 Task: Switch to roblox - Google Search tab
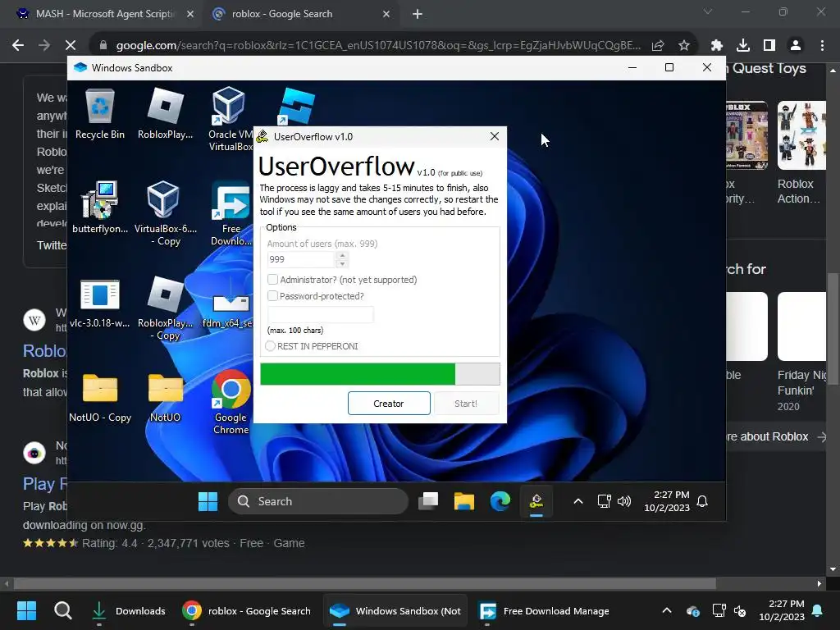pos(300,14)
